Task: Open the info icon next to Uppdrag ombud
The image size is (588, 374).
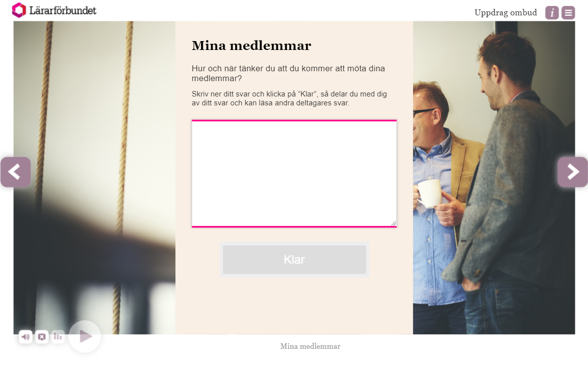Action: pyautogui.click(x=552, y=13)
